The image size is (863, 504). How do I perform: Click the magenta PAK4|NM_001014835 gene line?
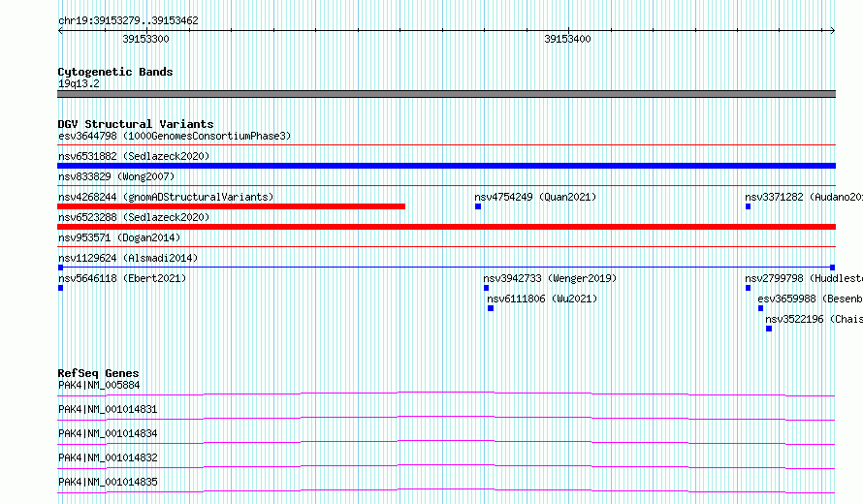(446, 490)
